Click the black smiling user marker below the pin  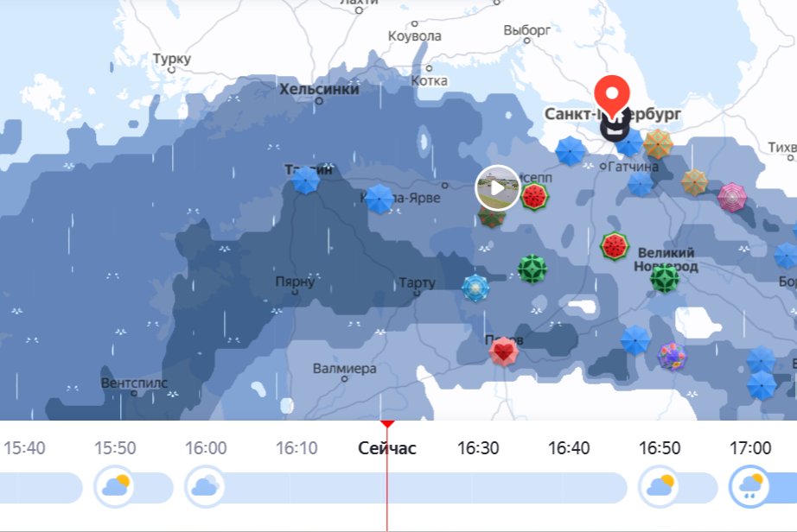point(615,128)
